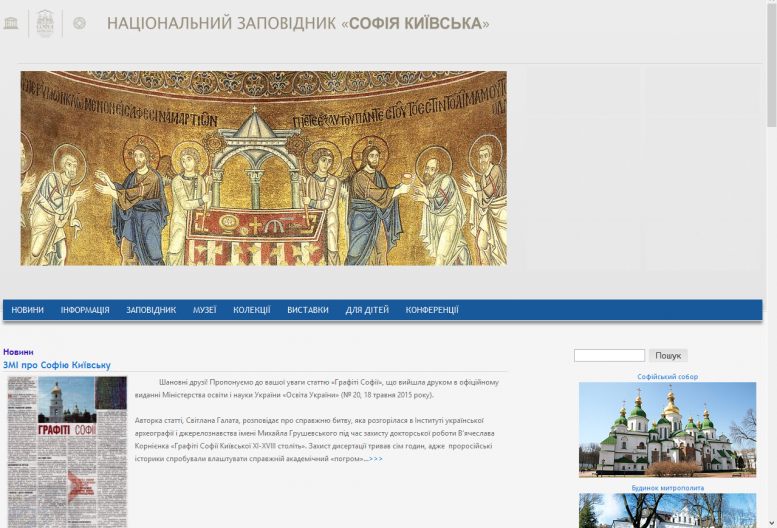The height and width of the screenshot is (528, 777).
Task: Open the НОВИНИ menu item
Action: point(27,310)
